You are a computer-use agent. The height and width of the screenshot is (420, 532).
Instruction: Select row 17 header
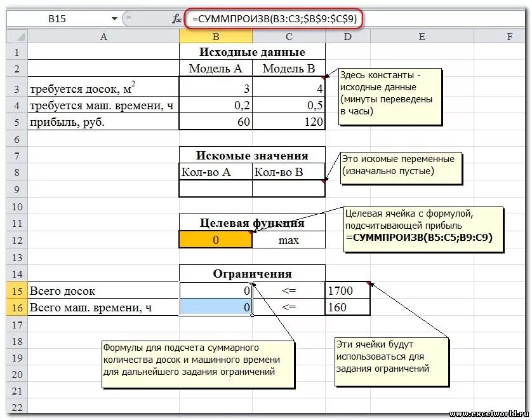[17, 325]
